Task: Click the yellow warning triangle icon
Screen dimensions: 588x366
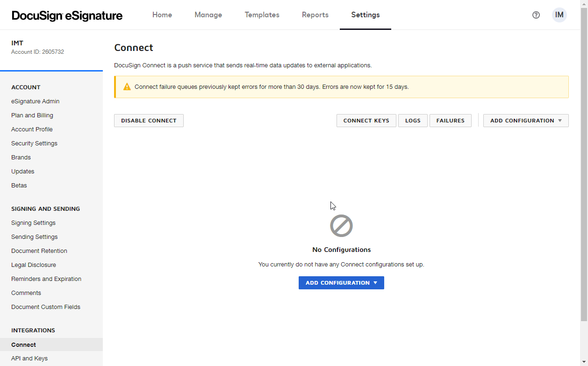Action: click(x=127, y=87)
